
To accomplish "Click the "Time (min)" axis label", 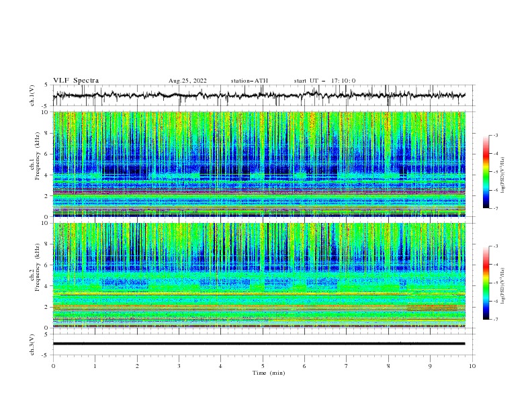I will (269, 373).
